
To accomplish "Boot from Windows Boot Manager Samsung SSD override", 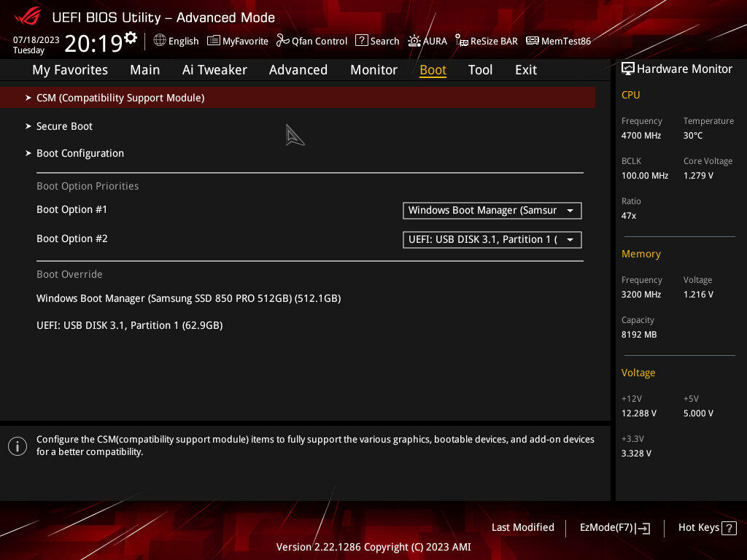I will click(189, 298).
